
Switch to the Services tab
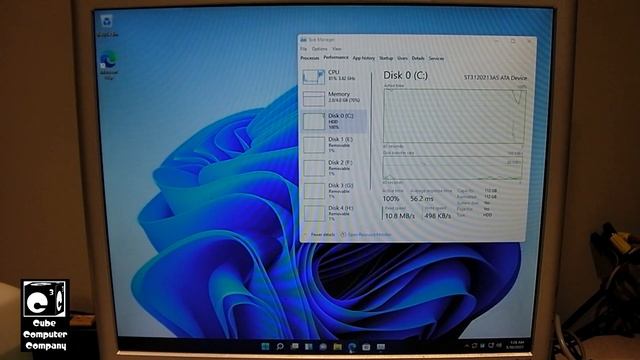click(x=436, y=58)
